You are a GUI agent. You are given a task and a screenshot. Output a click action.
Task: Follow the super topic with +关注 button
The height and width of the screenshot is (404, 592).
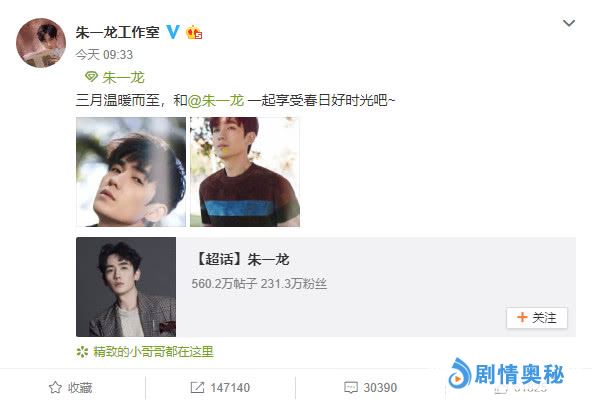[x=537, y=318]
